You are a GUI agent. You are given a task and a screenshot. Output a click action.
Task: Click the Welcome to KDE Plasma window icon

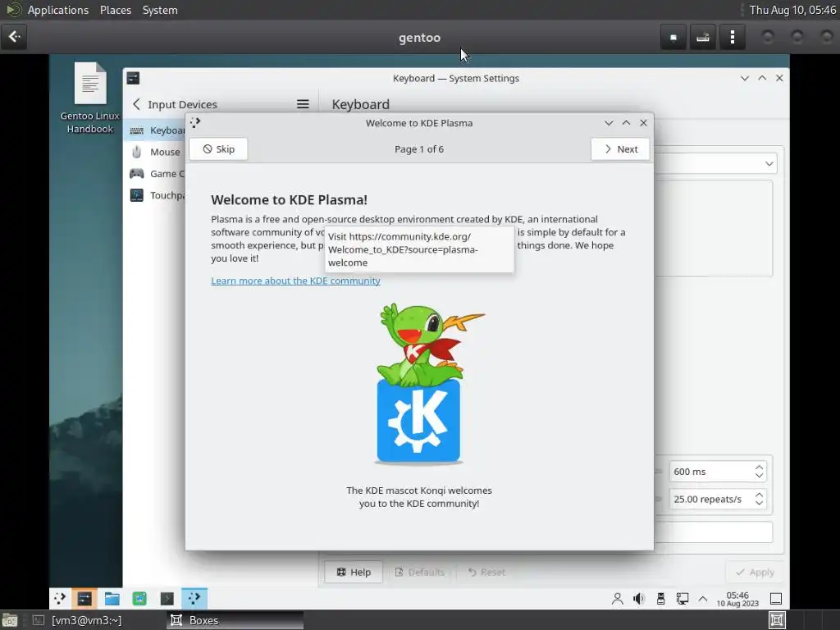(x=195, y=123)
